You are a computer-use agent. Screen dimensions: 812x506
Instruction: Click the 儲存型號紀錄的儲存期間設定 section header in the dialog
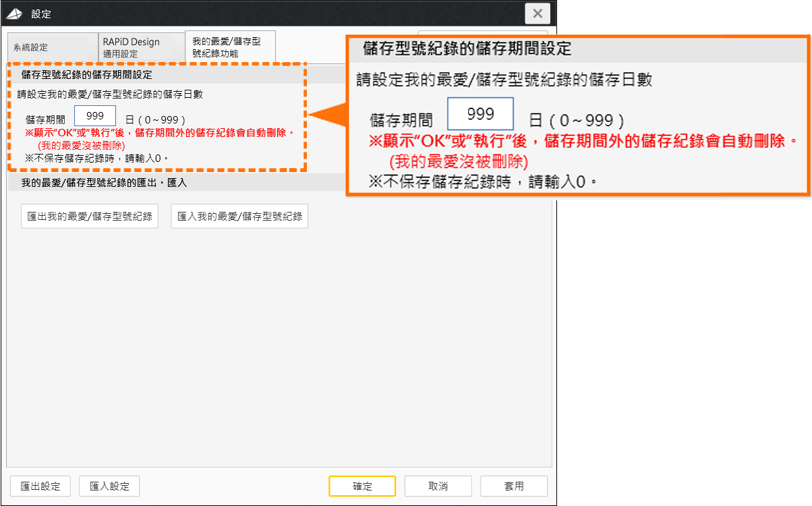tap(87, 74)
